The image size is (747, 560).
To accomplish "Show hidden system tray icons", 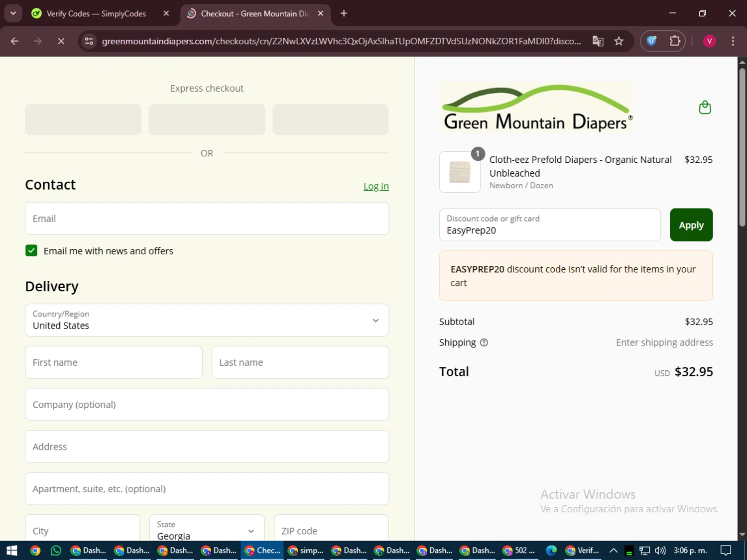I will [614, 551].
